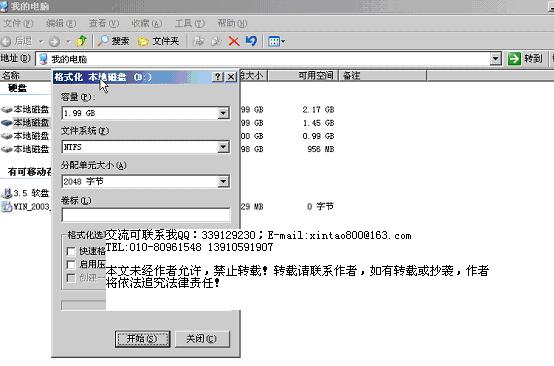Sort by Total Size (总大小) column header
Screen dimensions: 554x366
(254, 75)
